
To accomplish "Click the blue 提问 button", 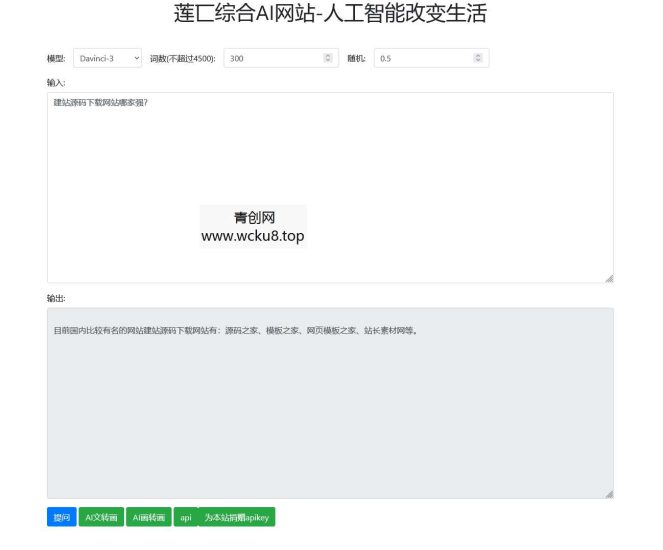I will [62, 517].
